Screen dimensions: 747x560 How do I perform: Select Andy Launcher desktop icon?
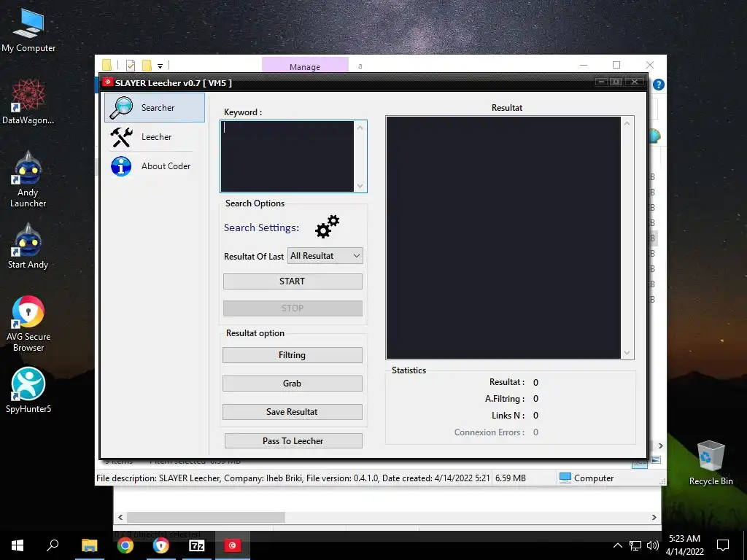click(x=28, y=179)
